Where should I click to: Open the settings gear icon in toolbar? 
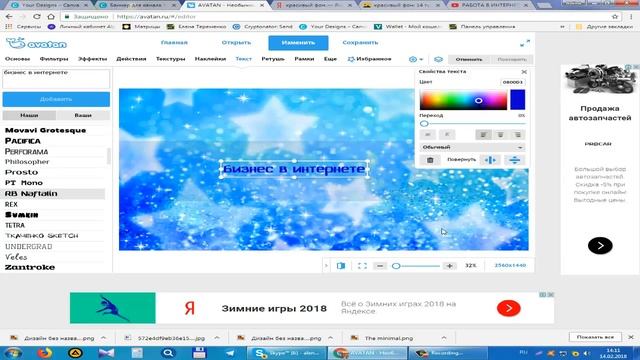413,59
